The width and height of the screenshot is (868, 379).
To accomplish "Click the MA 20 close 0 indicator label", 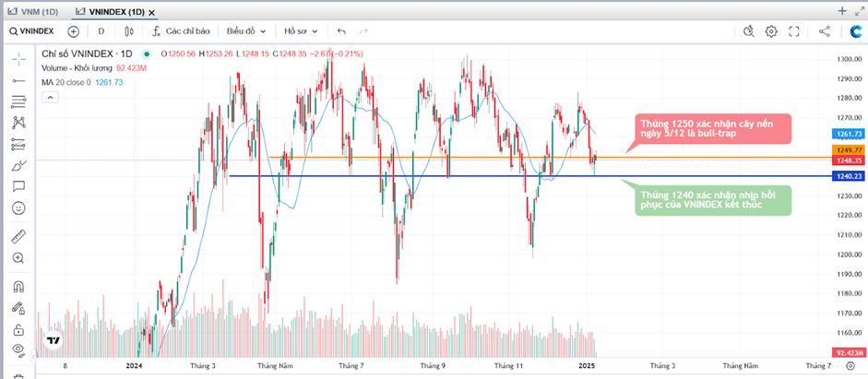I will coord(66,82).
